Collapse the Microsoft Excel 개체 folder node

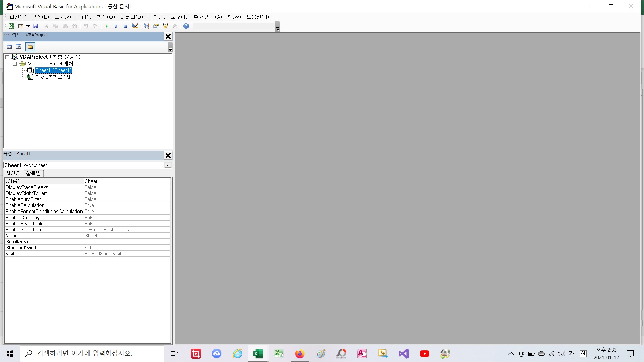coord(15,64)
